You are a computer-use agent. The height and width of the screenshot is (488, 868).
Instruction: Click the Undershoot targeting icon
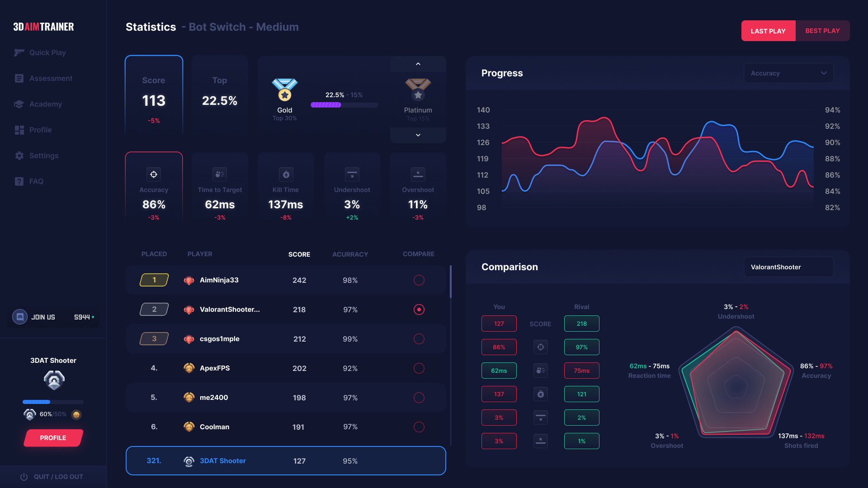[351, 174]
